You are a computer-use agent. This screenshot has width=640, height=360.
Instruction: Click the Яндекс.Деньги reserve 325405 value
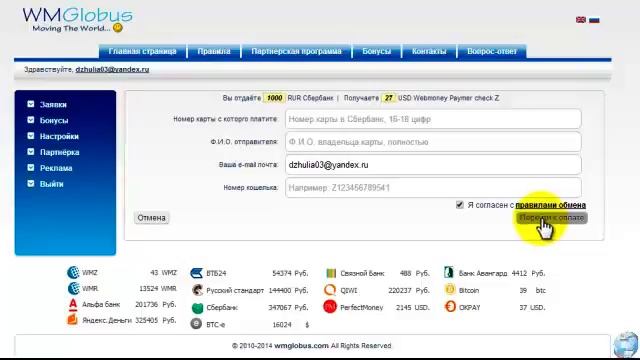click(x=147, y=320)
